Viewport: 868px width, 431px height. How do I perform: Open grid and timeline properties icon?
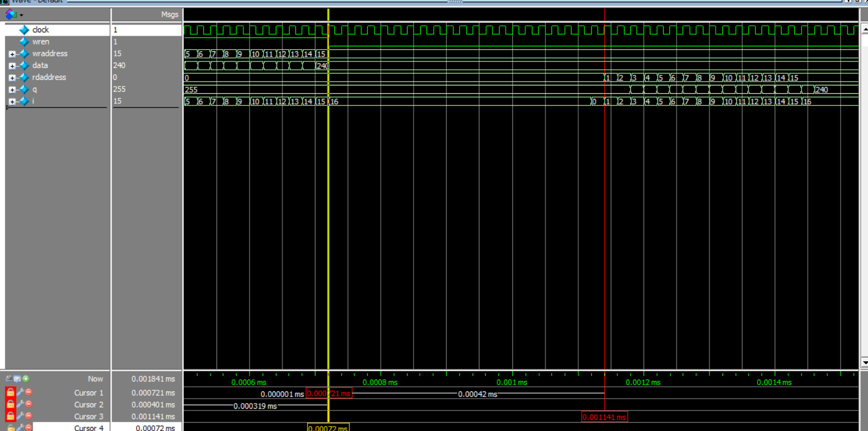point(18,379)
